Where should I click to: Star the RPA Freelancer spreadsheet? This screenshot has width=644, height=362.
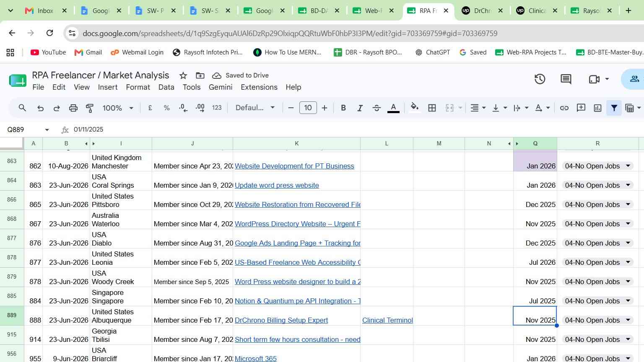(183, 75)
